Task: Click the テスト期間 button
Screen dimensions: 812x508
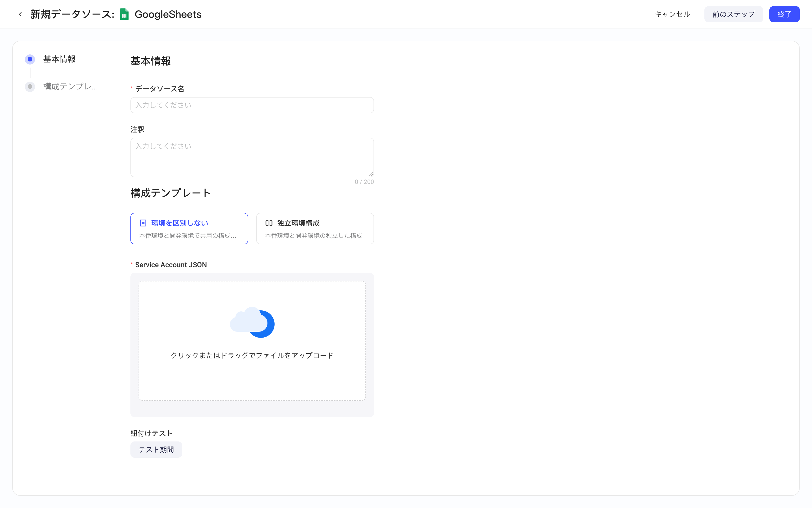Action: pyautogui.click(x=156, y=450)
